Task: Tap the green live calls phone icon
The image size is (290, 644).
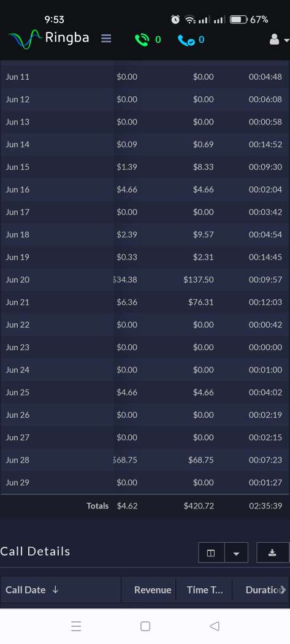Action: click(142, 39)
